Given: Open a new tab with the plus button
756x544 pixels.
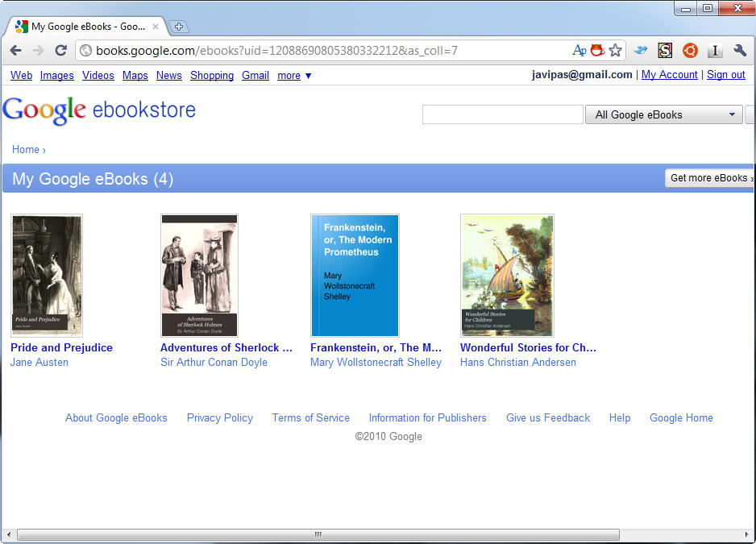Looking at the screenshot, I should (x=178, y=27).
